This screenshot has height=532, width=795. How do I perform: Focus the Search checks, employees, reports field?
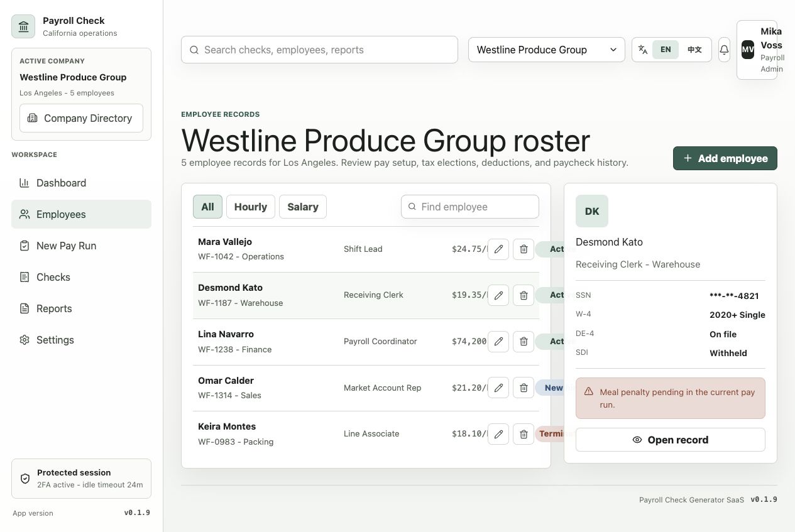tap(319, 50)
